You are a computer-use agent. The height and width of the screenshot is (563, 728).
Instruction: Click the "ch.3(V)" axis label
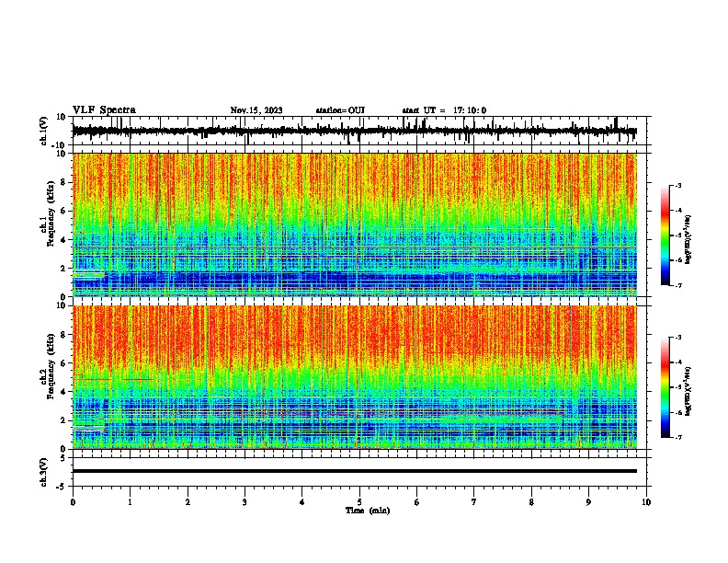tap(43, 472)
